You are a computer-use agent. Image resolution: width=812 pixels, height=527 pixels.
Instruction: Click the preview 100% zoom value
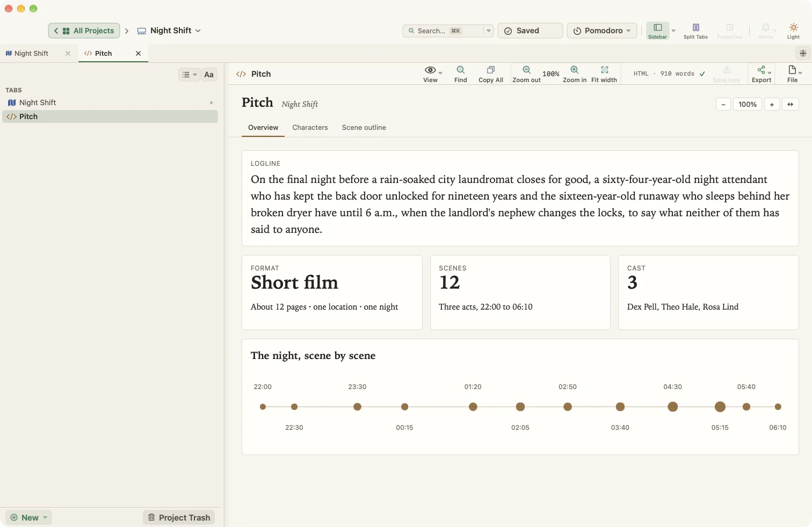click(x=747, y=104)
